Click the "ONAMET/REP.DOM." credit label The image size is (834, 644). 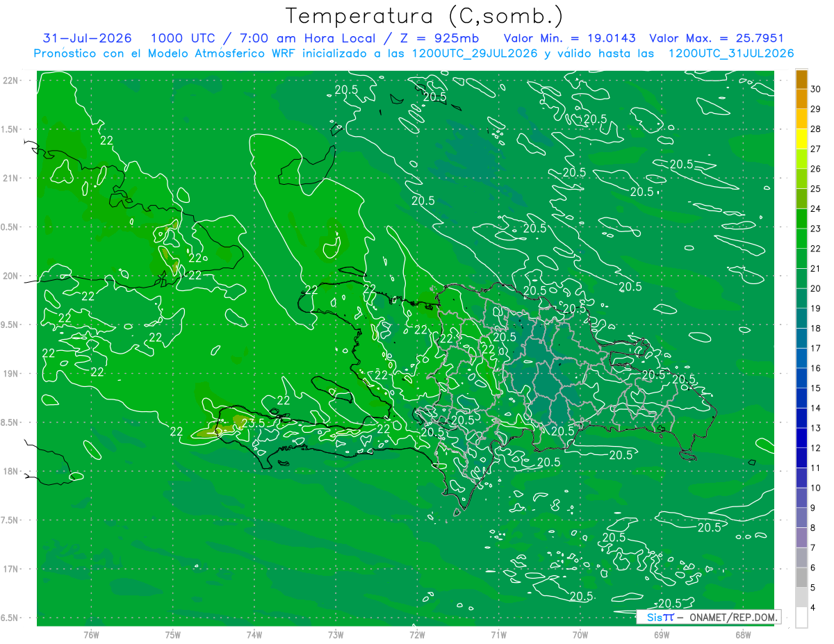(x=733, y=617)
